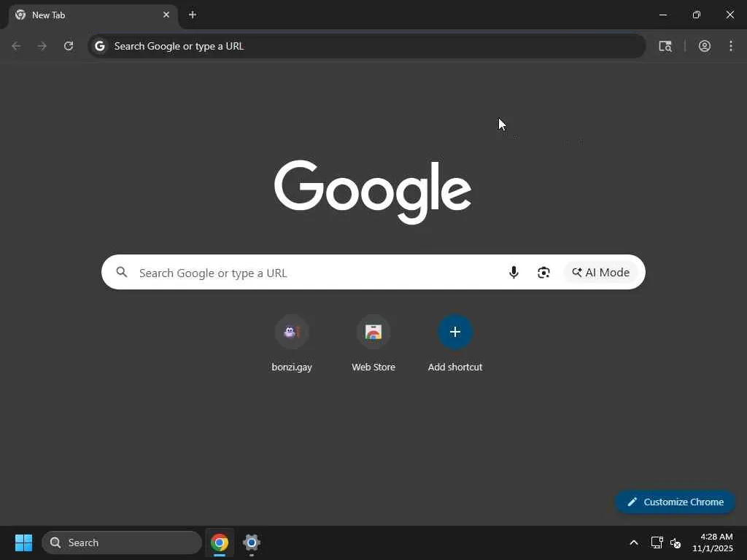
Task: Open a new tab with the plus icon
Action: [x=193, y=15]
